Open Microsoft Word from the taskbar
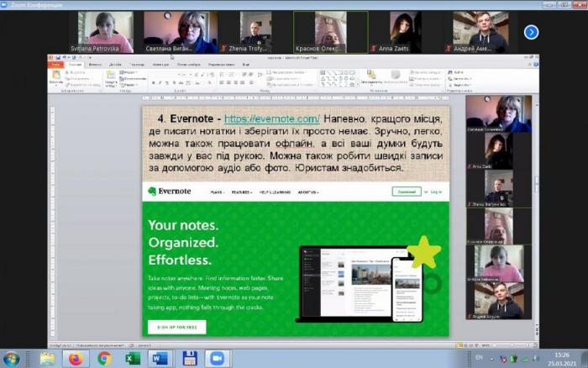Screen dimensions: 588x368 (160, 358)
